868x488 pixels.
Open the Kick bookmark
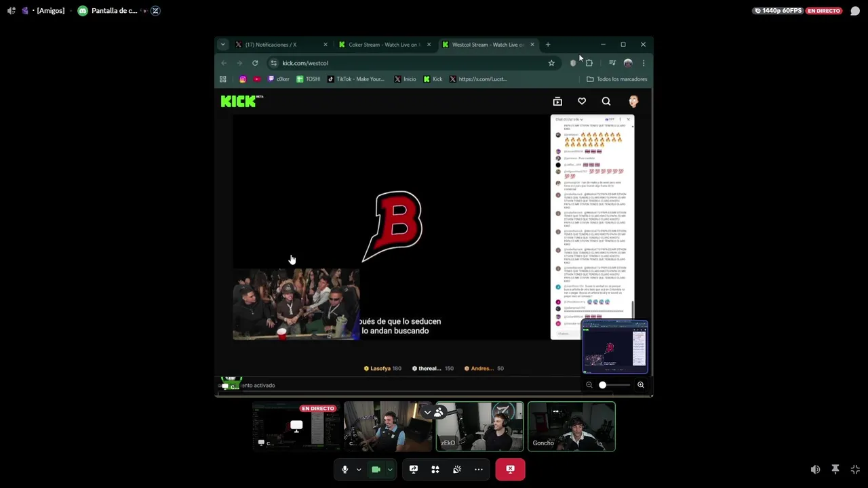pos(433,79)
